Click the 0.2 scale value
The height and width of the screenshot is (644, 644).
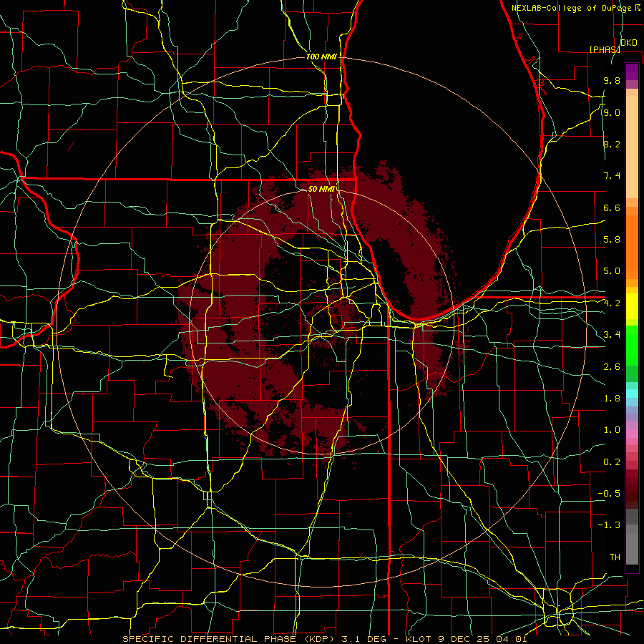pos(612,462)
